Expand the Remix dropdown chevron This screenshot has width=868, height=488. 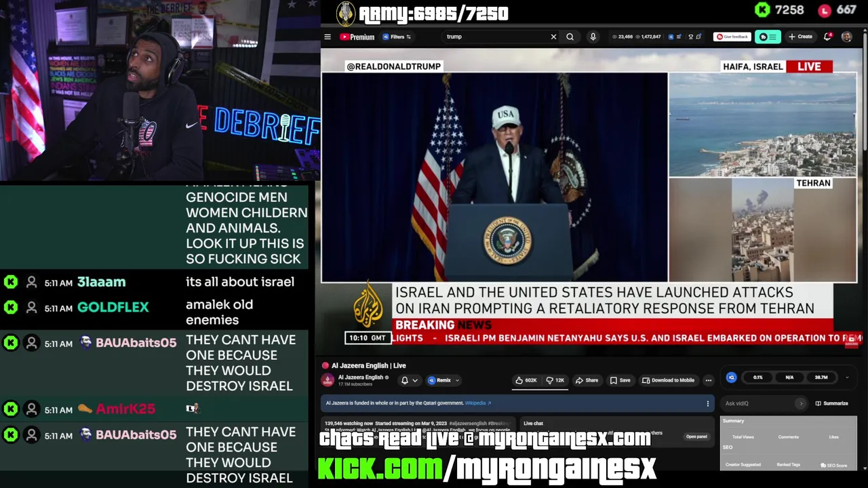click(x=457, y=380)
